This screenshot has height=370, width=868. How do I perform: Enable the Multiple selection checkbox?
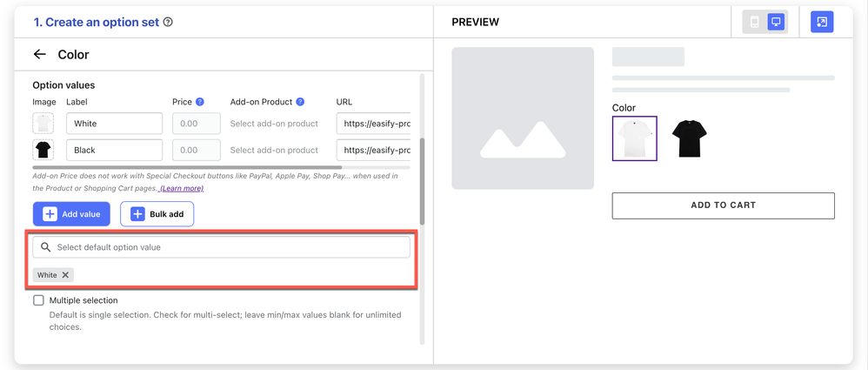coord(38,300)
